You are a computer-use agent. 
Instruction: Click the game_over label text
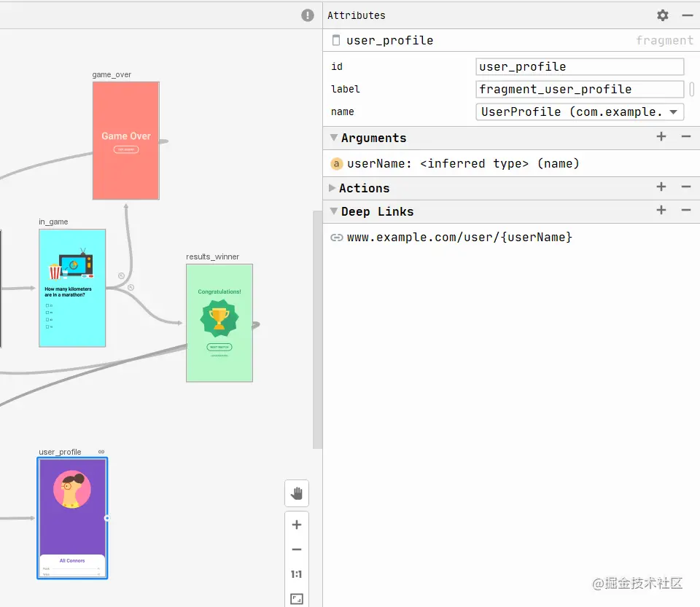(112, 74)
